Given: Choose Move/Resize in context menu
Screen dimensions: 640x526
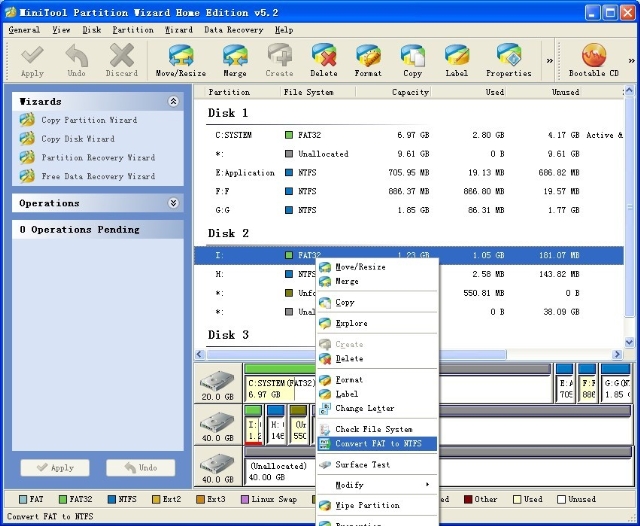Looking at the screenshot, I should [377, 267].
